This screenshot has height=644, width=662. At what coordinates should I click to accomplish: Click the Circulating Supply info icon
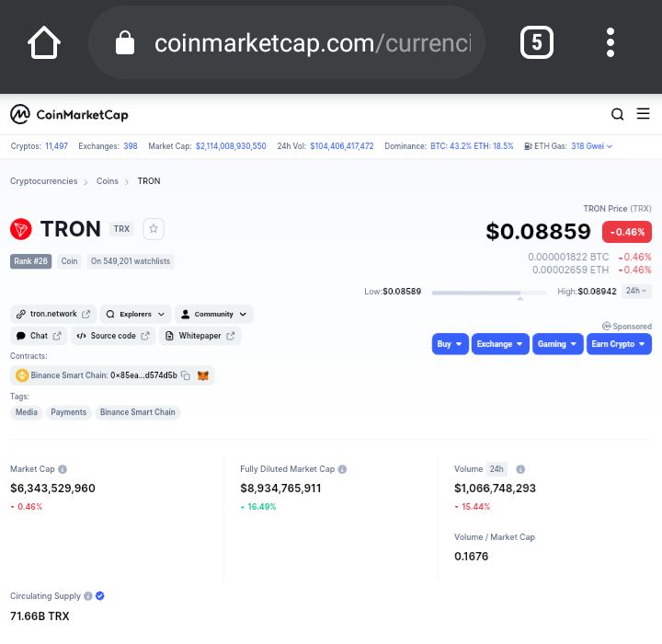pyautogui.click(x=88, y=596)
